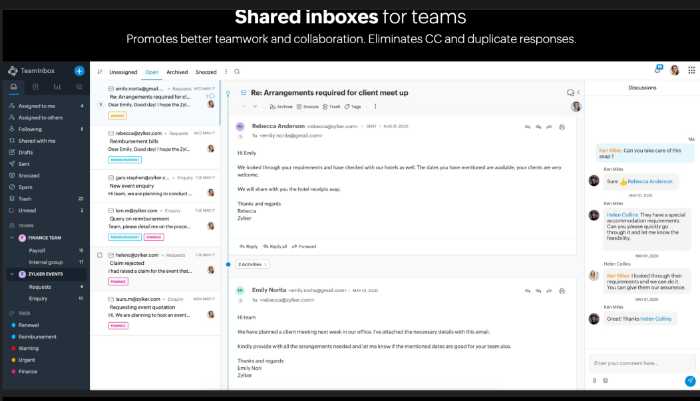Toggle the discussions comment icon in thread header

click(570, 92)
